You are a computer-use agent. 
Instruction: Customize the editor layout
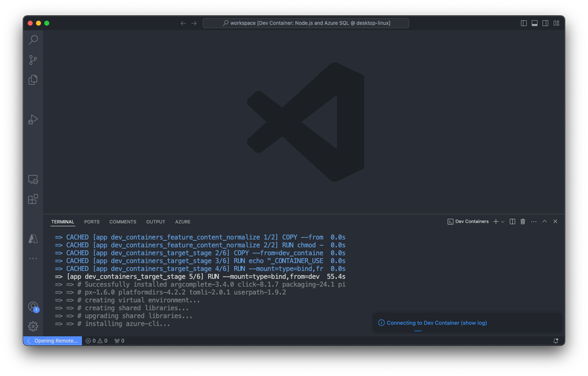(556, 23)
